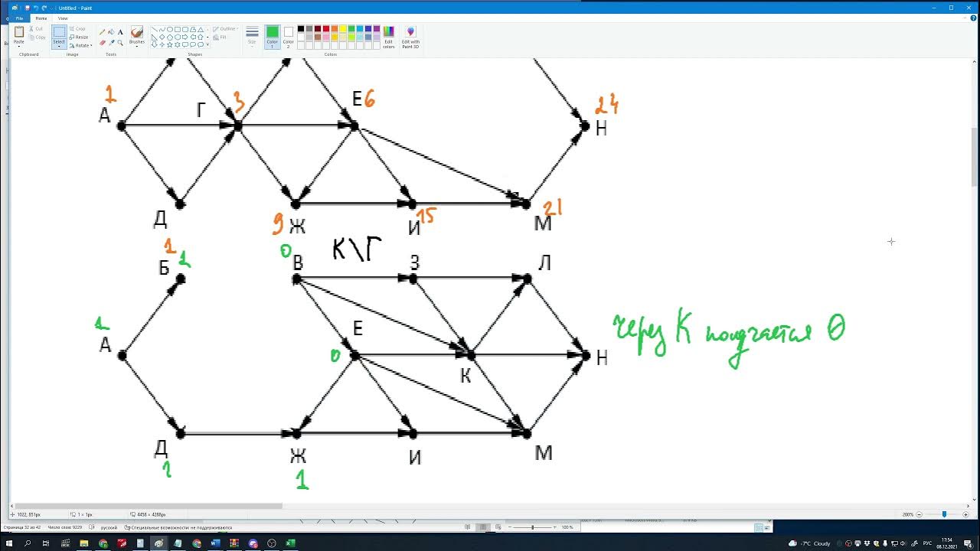Click the Paint zoom slider handle

[944, 514]
